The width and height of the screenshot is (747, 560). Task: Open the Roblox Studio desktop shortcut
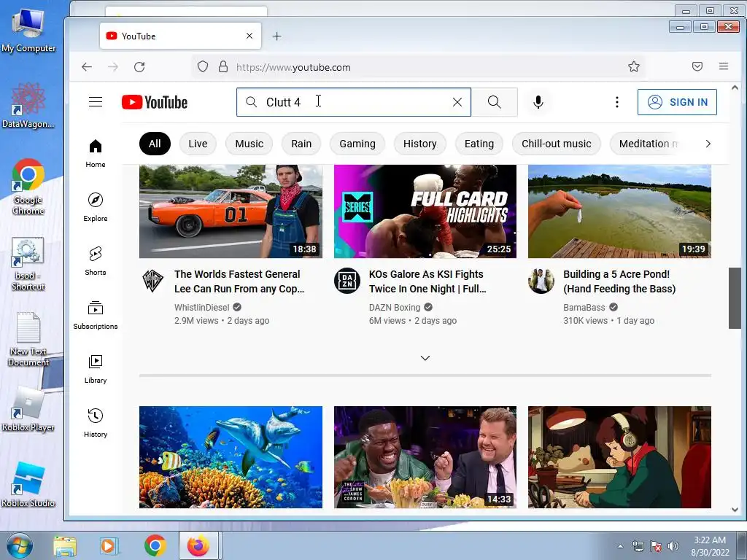[28, 485]
